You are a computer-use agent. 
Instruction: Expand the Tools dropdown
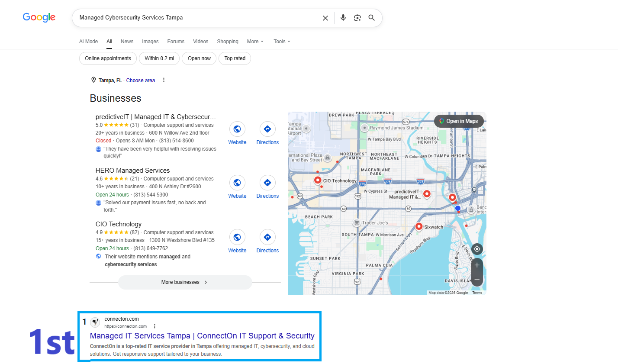[x=282, y=42]
